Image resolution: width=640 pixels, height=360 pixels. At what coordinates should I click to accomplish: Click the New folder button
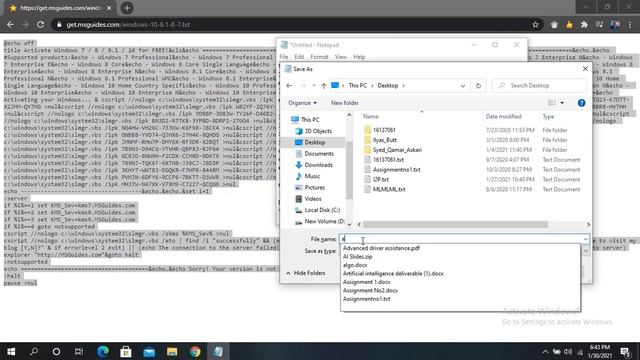click(344, 103)
